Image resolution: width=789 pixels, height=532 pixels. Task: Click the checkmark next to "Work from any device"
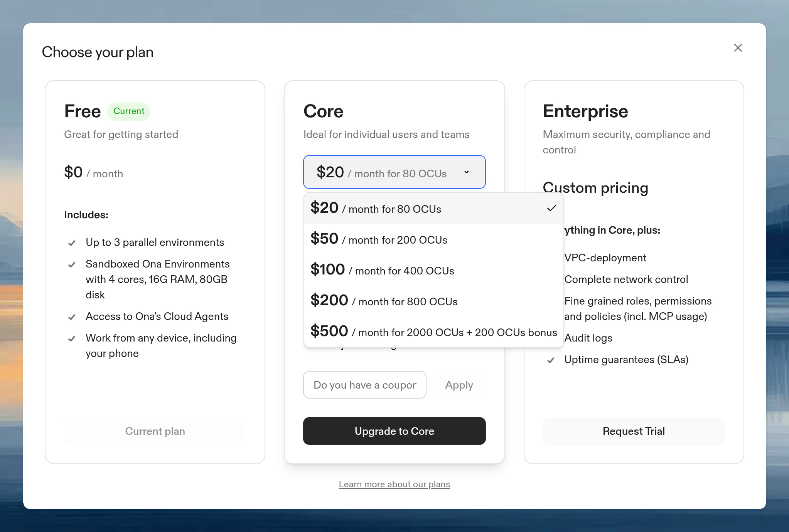(x=72, y=338)
